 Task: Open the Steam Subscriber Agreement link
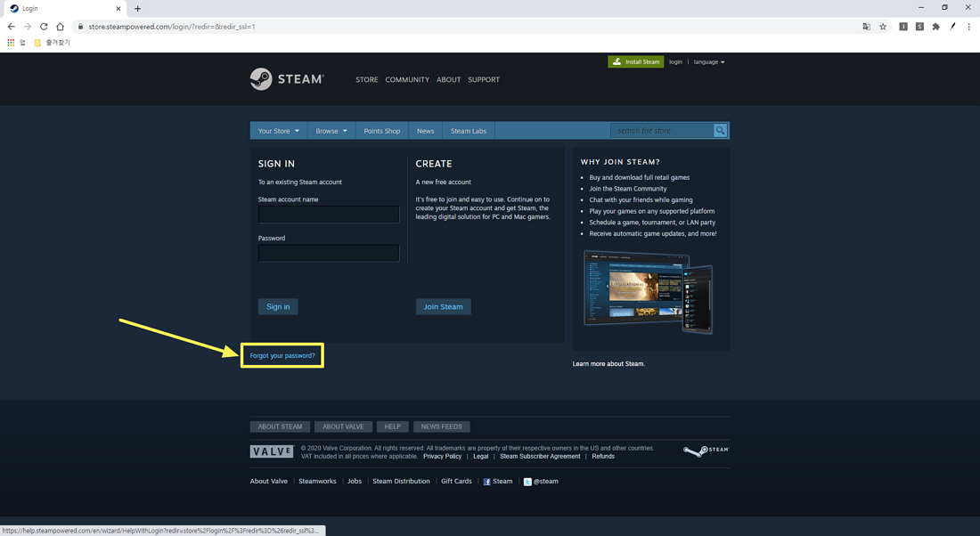pyautogui.click(x=540, y=457)
